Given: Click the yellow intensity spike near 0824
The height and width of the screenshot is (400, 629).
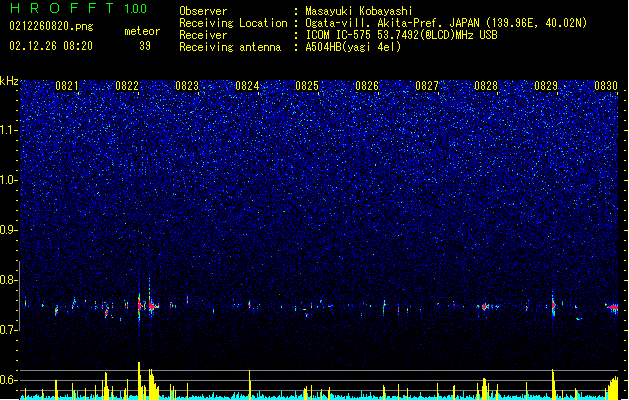Looking at the screenshot, I should pyautogui.click(x=250, y=384).
